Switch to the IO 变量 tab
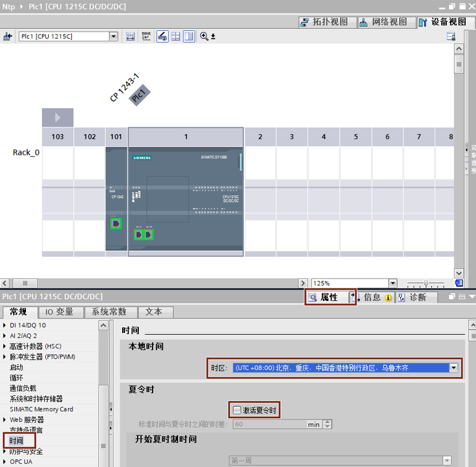 (60, 312)
